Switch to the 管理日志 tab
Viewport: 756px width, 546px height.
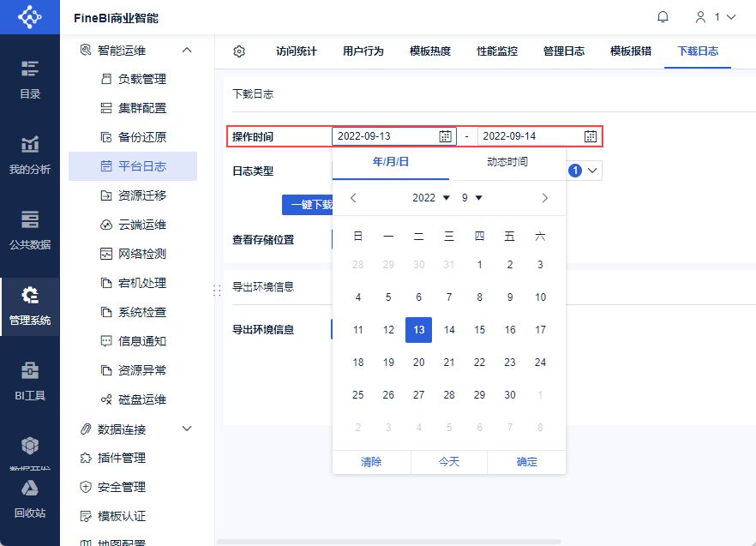point(564,51)
